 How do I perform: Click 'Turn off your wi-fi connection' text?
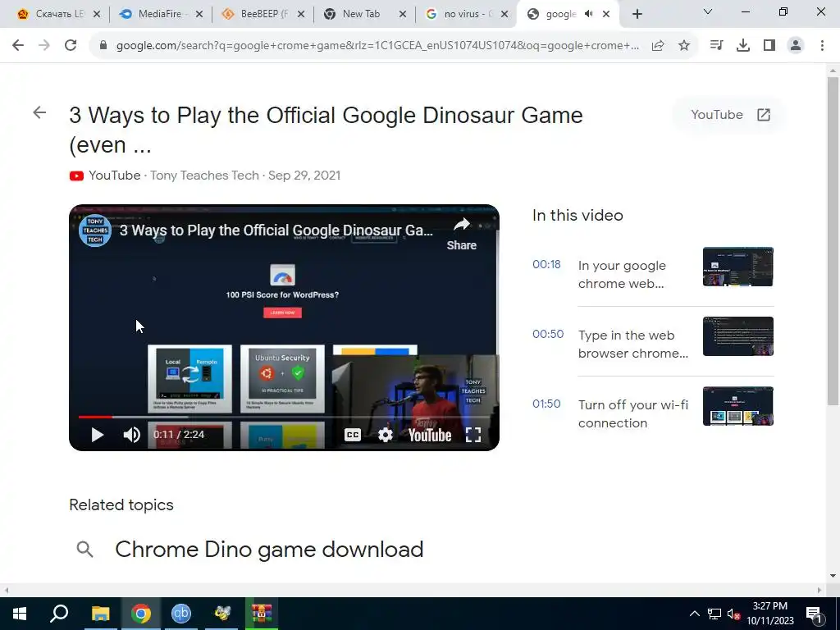tap(632, 414)
